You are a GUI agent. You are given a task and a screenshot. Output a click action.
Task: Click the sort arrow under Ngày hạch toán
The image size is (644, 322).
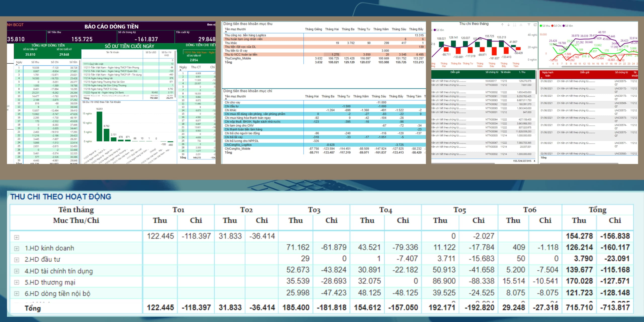click(542, 78)
